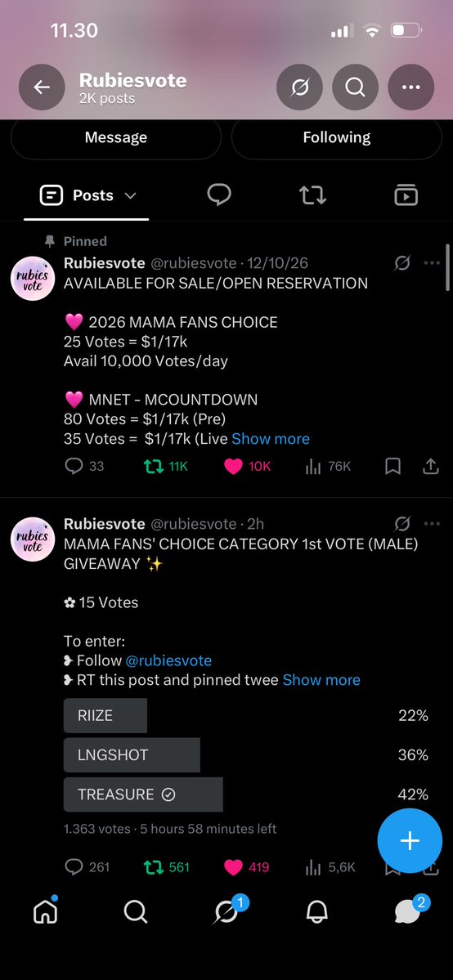Open the @rubiesvote mention link
The width and height of the screenshot is (453, 980).
tap(168, 660)
